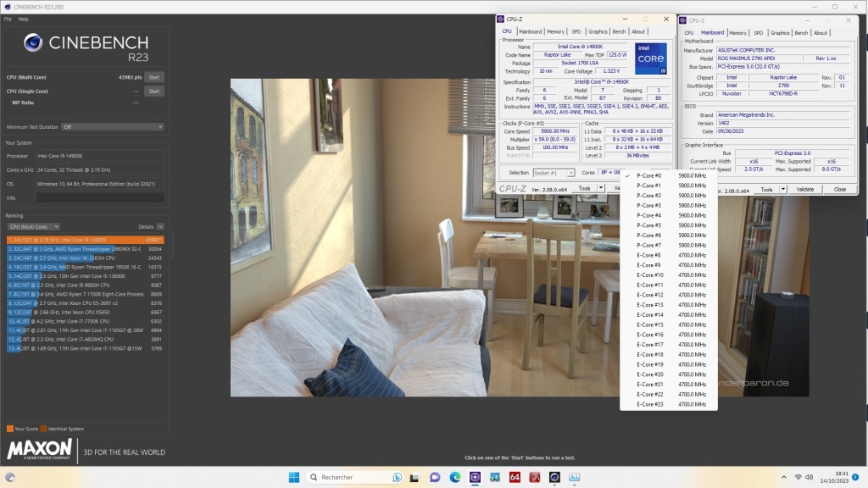Select ranking row Intel Core i5-13600K

click(86, 276)
